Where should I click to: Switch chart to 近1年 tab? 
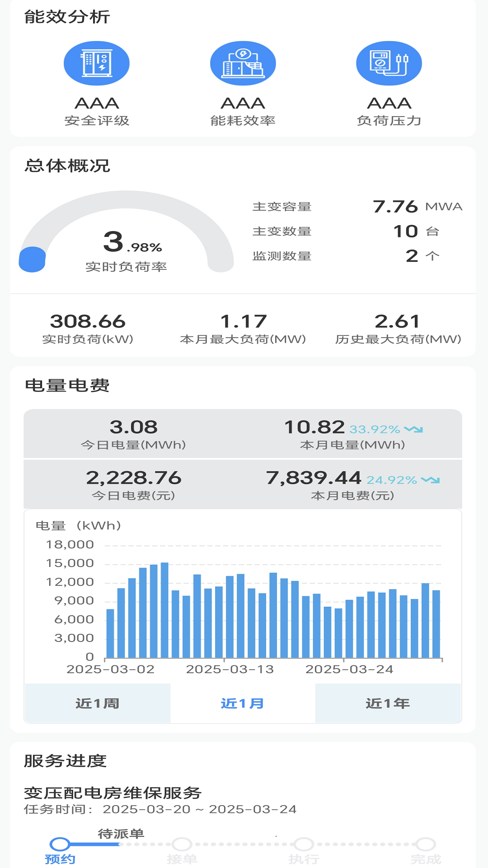388,703
